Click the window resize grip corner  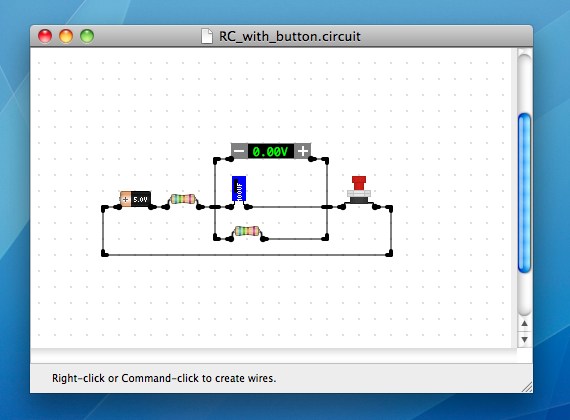point(527,387)
